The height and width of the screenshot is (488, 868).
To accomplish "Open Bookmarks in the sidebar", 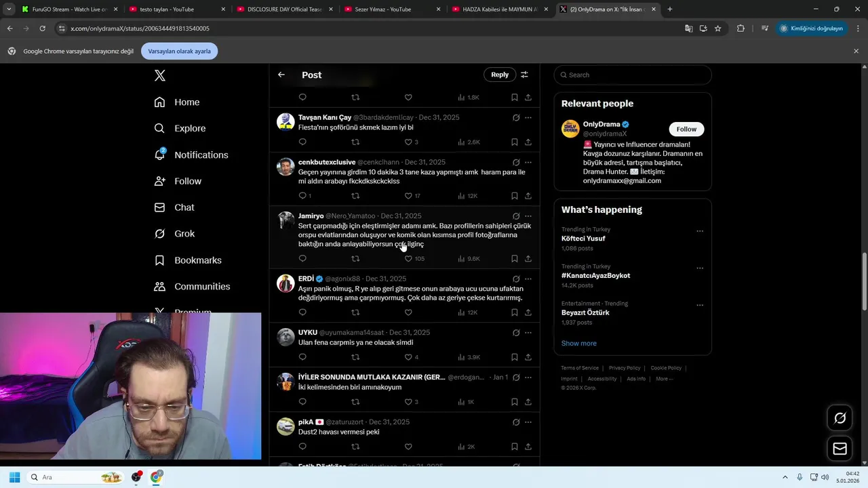I will [x=188, y=260].
